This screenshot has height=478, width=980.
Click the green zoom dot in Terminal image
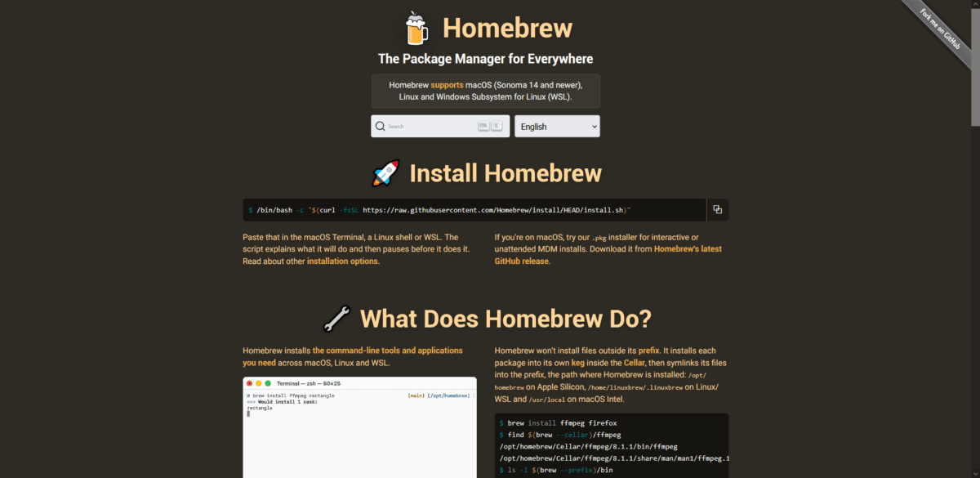pyautogui.click(x=268, y=383)
